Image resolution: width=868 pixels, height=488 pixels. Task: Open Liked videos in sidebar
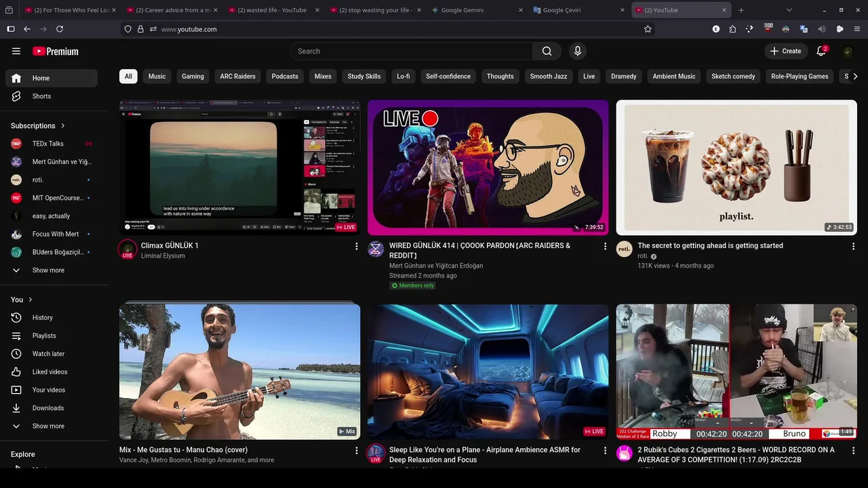pos(52,371)
